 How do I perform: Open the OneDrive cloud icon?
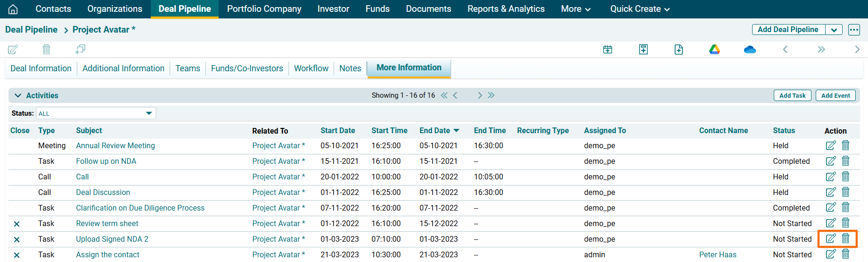pyautogui.click(x=750, y=50)
